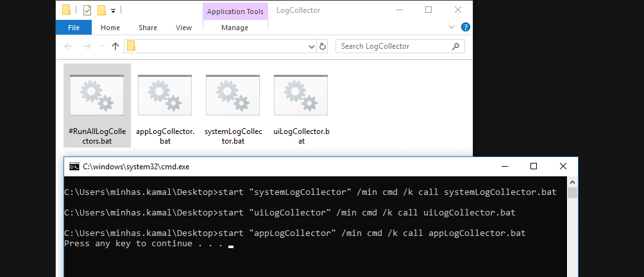Click the folder icon in address bar
Image resolution: width=644 pixels, height=277 pixels.
coord(131,46)
